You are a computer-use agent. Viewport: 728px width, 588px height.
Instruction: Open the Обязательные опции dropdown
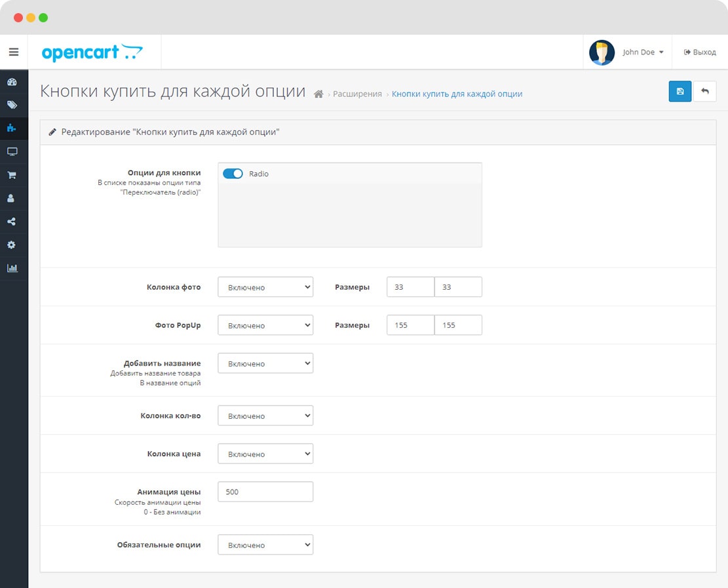click(265, 545)
